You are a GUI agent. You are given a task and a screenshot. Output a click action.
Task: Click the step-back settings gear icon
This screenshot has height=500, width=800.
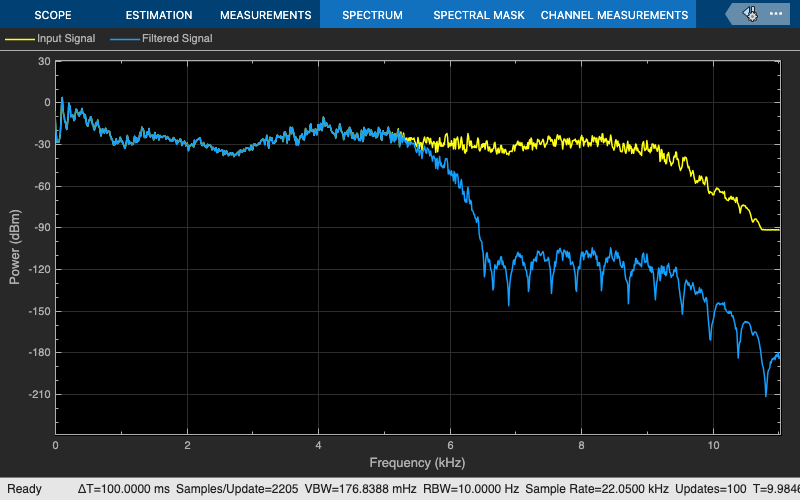point(750,14)
